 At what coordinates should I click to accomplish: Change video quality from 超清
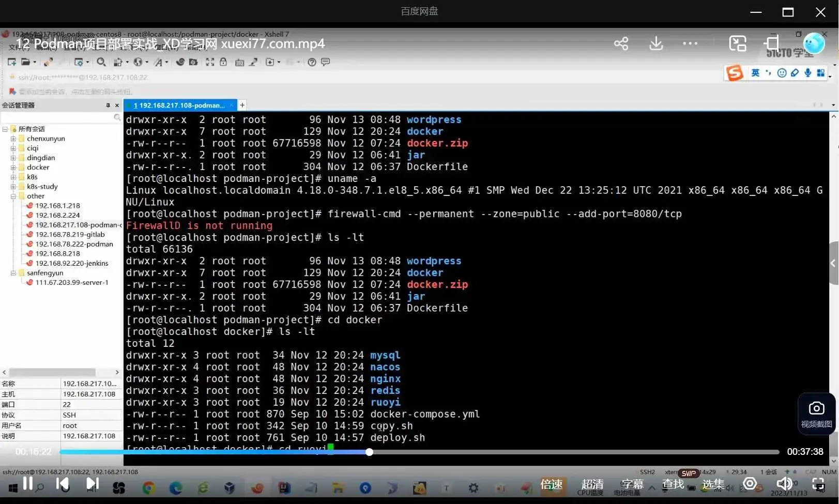[x=592, y=484]
